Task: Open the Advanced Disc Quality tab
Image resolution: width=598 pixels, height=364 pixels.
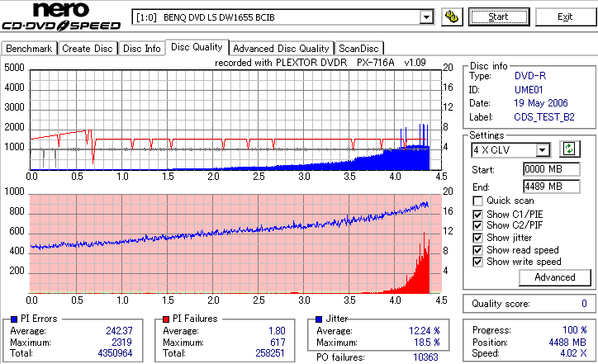Action: pos(281,49)
